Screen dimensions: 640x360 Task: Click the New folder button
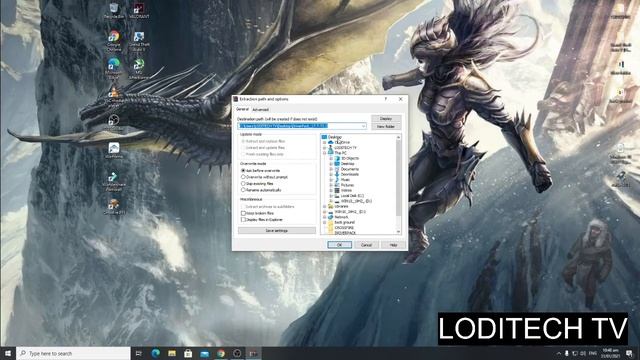point(386,127)
